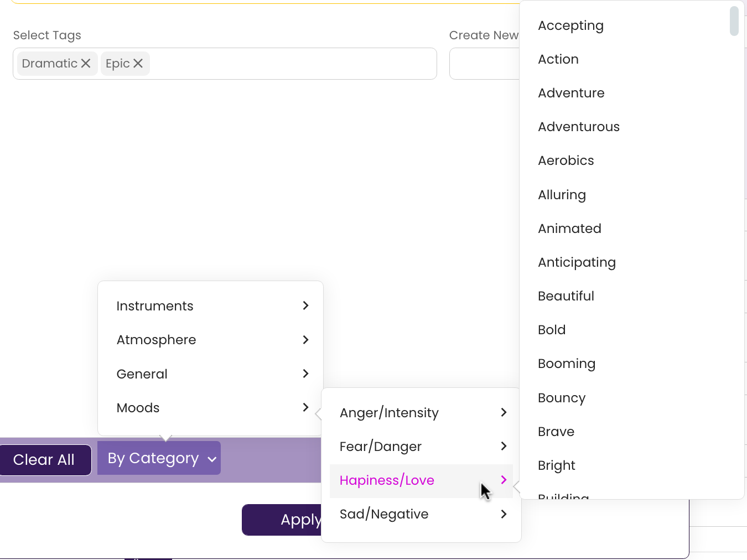Choose the Adventurous tag
Viewport: 747px width, 560px height.
click(x=579, y=127)
